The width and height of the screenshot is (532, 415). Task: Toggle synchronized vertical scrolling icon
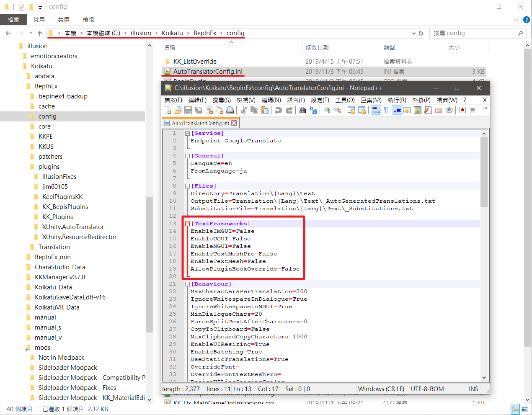(351, 110)
